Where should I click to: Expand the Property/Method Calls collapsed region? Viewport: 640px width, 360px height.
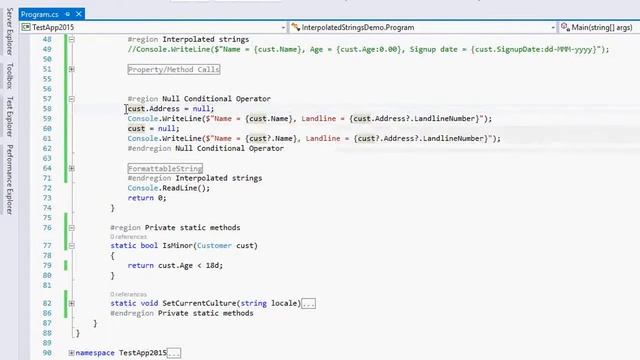[x=71, y=69]
